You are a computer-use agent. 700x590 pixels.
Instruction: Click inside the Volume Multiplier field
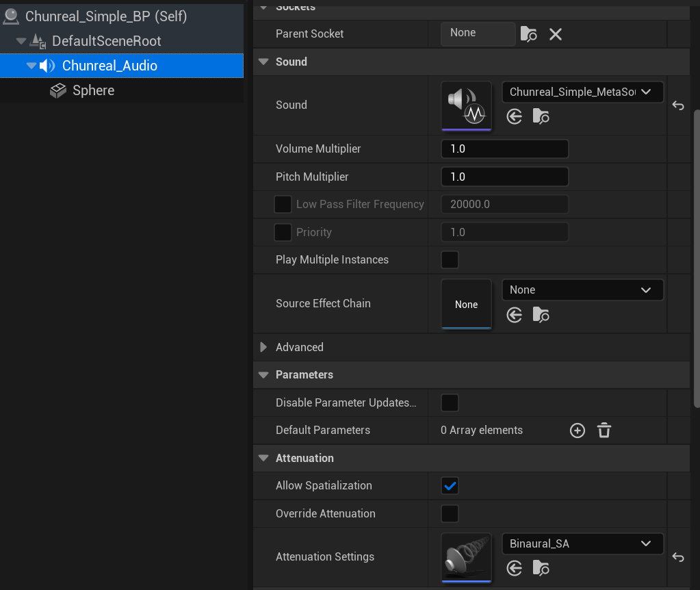pos(504,149)
